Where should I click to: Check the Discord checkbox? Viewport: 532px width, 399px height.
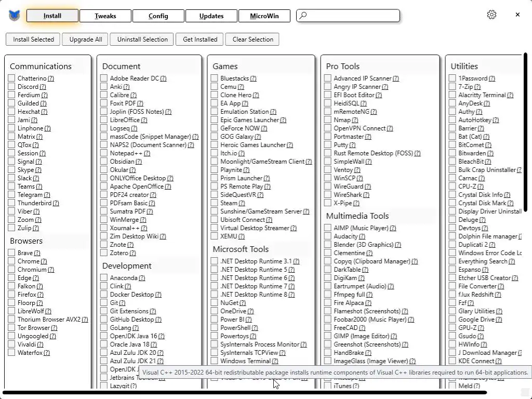pos(11,87)
